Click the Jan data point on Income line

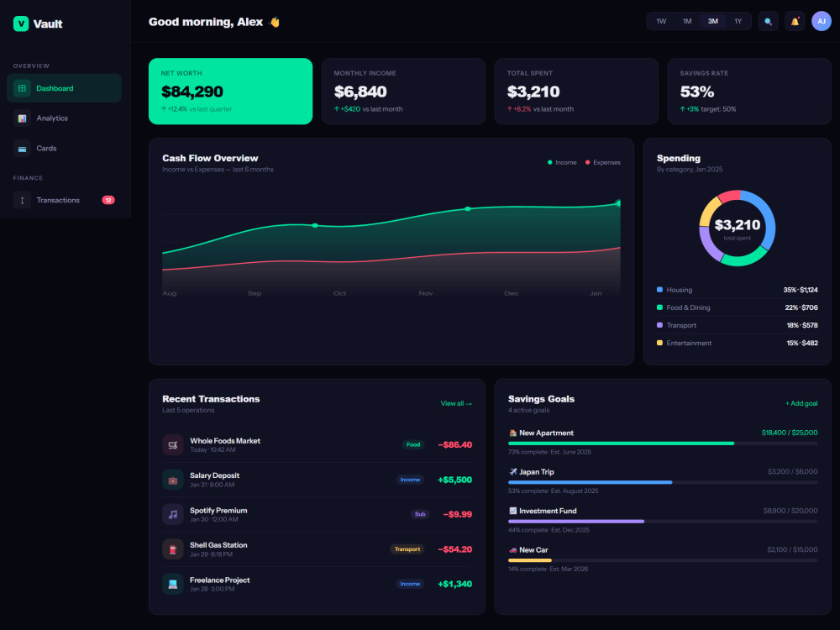(x=619, y=203)
